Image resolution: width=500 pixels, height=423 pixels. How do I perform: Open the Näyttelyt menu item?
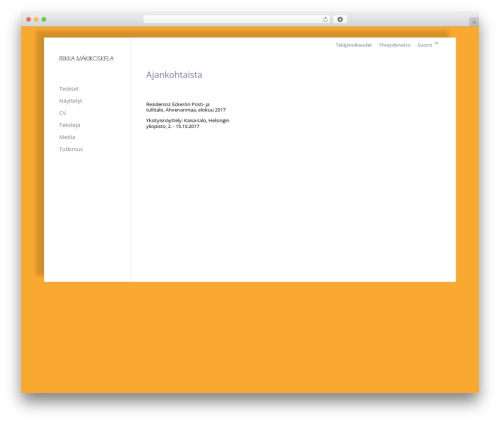(70, 101)
